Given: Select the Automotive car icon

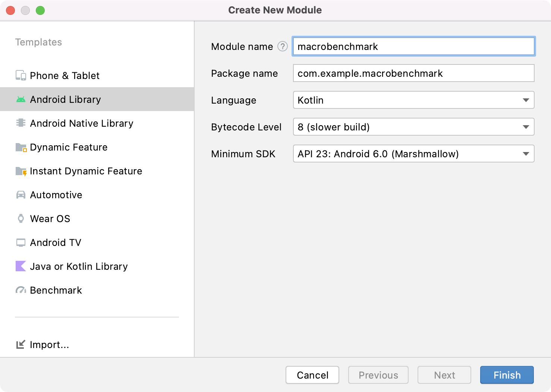Looking at the screenshot, I should click(21, 195).
